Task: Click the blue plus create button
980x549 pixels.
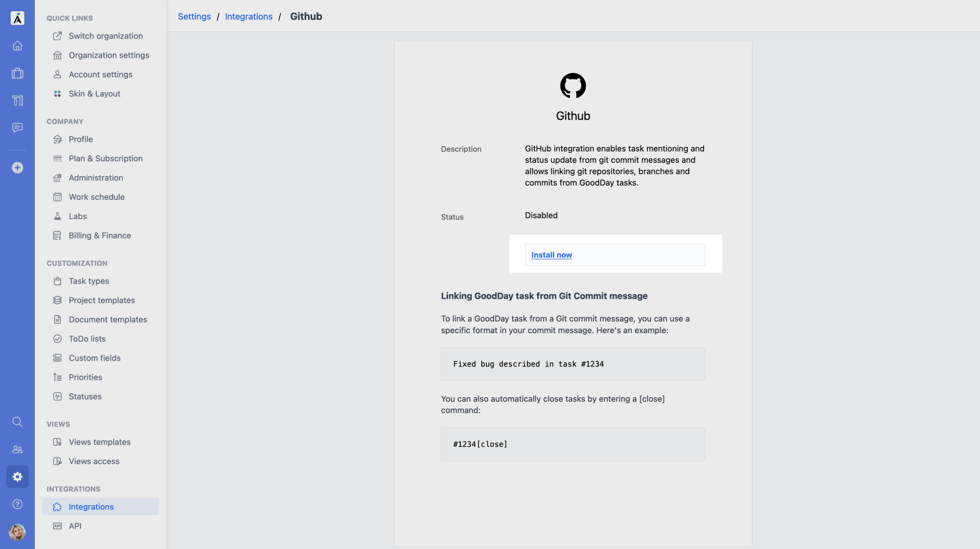Action: click(x=17, y=167)
